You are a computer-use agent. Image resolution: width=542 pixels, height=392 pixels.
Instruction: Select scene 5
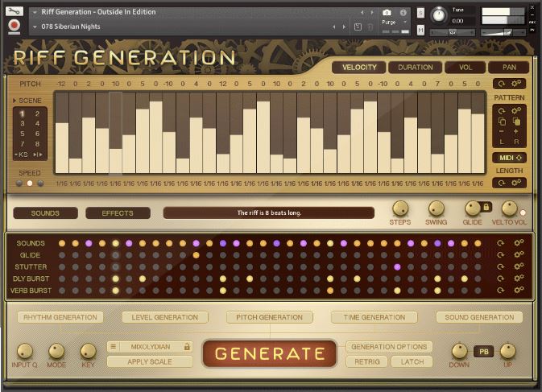coord(22,134)
